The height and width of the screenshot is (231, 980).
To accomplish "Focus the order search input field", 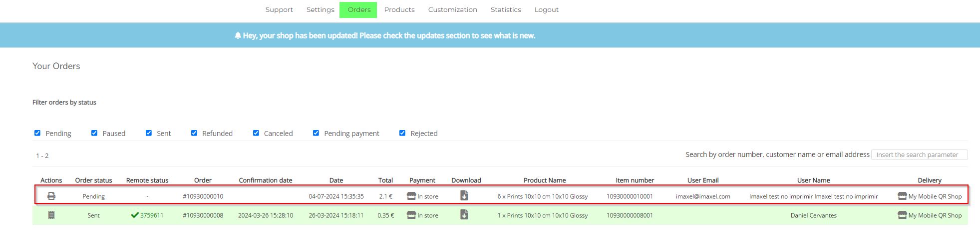I will [919, 155].
